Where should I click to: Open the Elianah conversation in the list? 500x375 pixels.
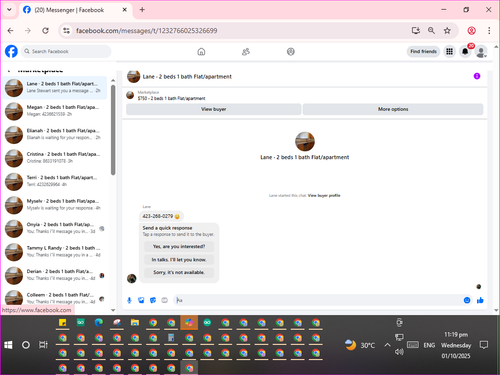(x=55, y=134)
